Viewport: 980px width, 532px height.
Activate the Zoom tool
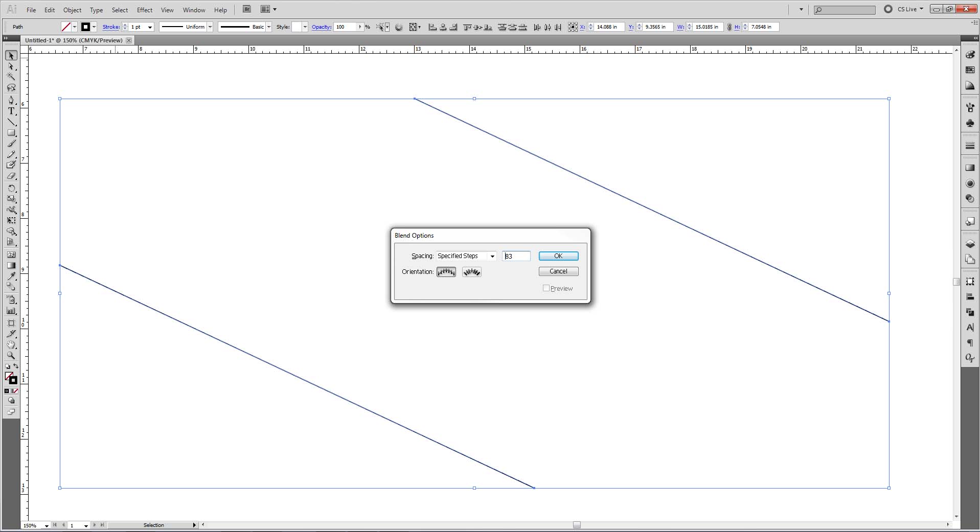point(11,356)
